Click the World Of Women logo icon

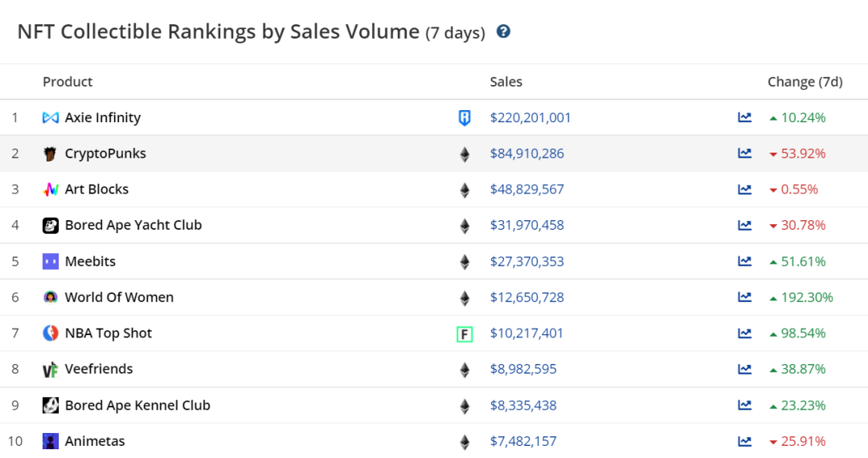click(51, 297)
